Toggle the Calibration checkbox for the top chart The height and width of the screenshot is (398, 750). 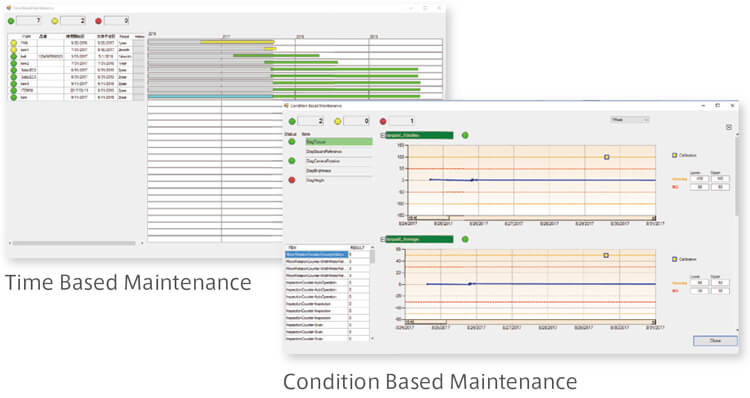(x=675, y=155)
